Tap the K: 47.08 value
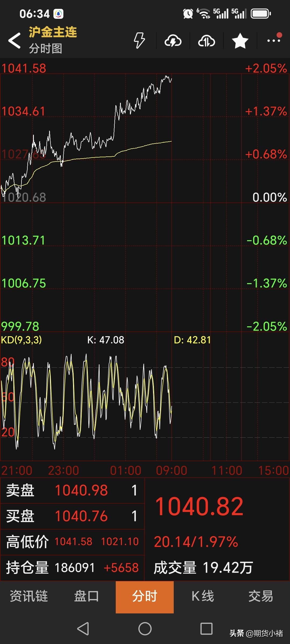Image resolution: width=290 pixels, height=644 pixels. click(106, 340)
